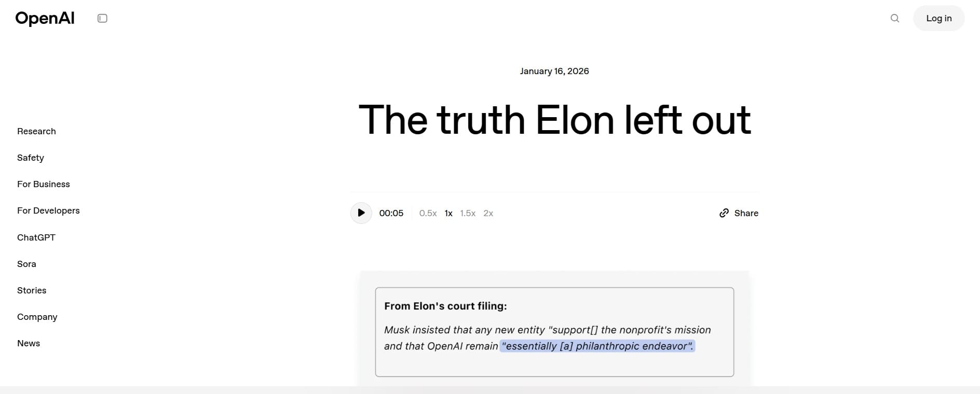
Task: Visit the News section
Action: click(29, 343)
